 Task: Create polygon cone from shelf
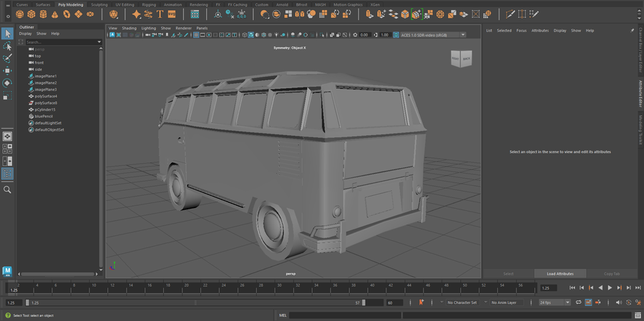pyautogui.click(x=54, y=14)
